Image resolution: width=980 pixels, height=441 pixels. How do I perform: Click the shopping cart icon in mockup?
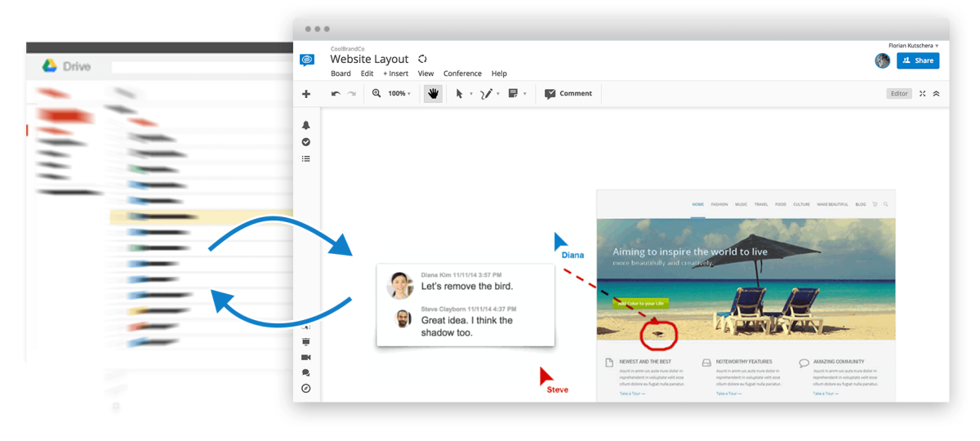(x=875, y=204)
